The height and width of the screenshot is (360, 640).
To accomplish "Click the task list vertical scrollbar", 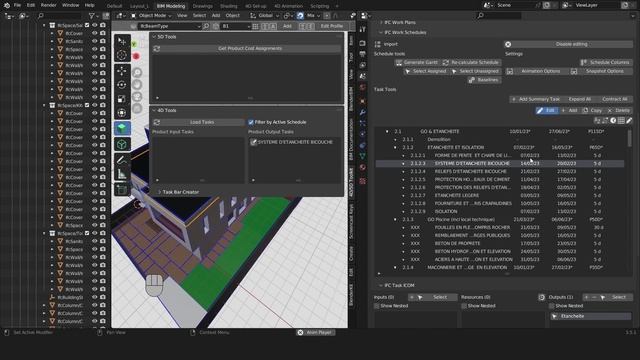I will 629,138.
